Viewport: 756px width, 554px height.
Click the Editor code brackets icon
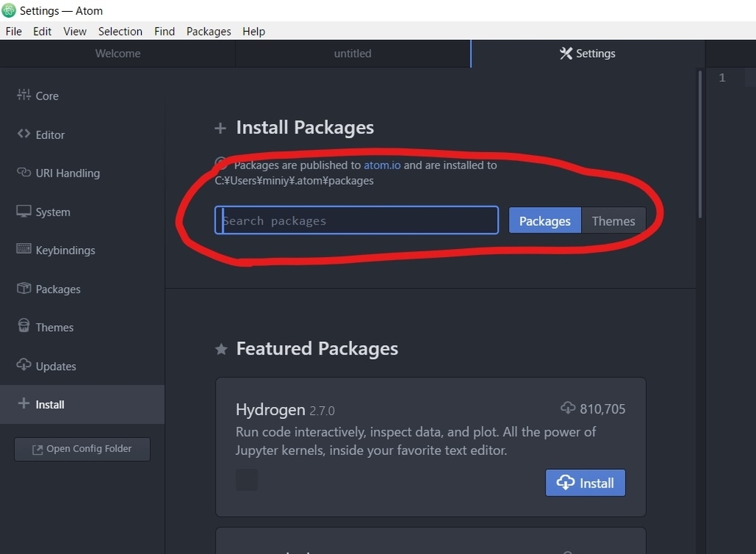[x=24, y=134]
